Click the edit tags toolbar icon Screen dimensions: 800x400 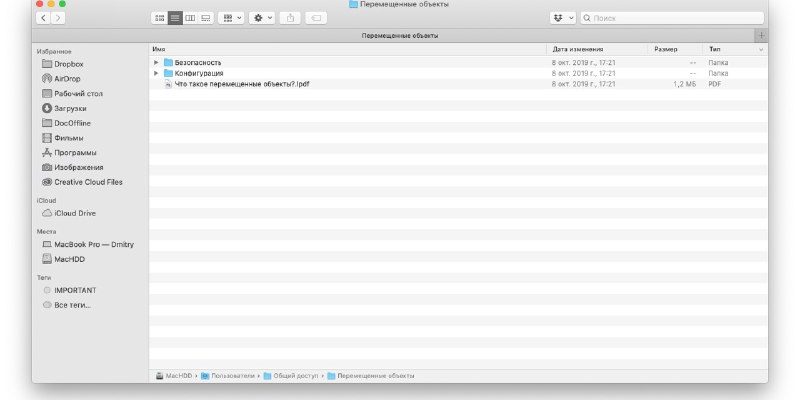(x=316, y=18)
